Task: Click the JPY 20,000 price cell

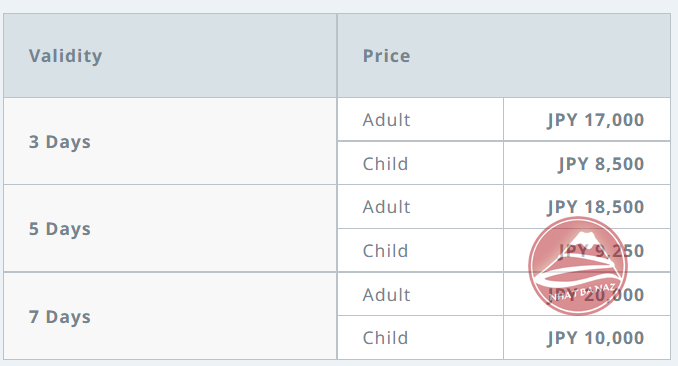Action: tap(587, 294)
